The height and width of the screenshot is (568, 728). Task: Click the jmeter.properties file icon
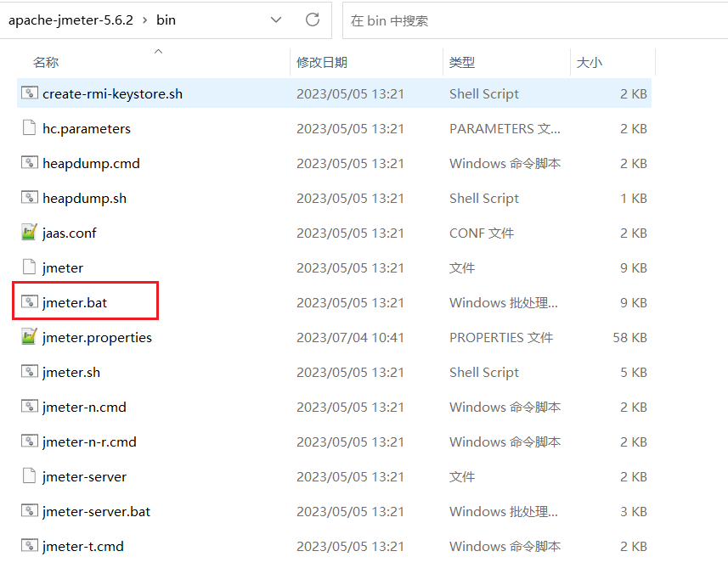pyautogui.click(x=29, y=336)
